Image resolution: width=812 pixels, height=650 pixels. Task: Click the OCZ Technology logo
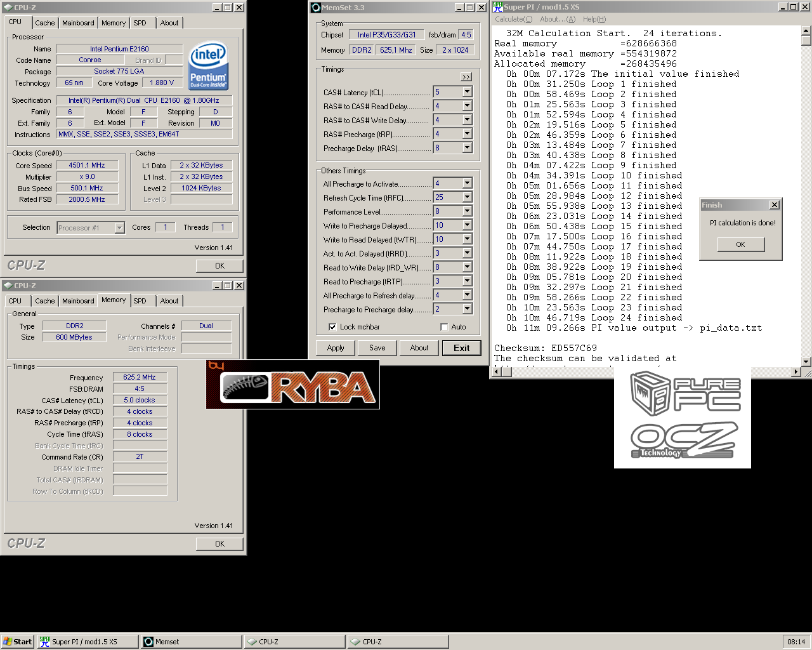684,439
